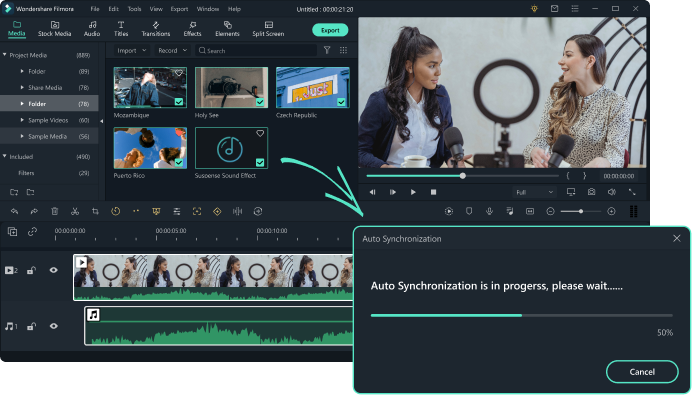Image resolution: width=692 pixels, height=395 pixels.
Task: Step back one frame in preview
Action: click(372, 192)
